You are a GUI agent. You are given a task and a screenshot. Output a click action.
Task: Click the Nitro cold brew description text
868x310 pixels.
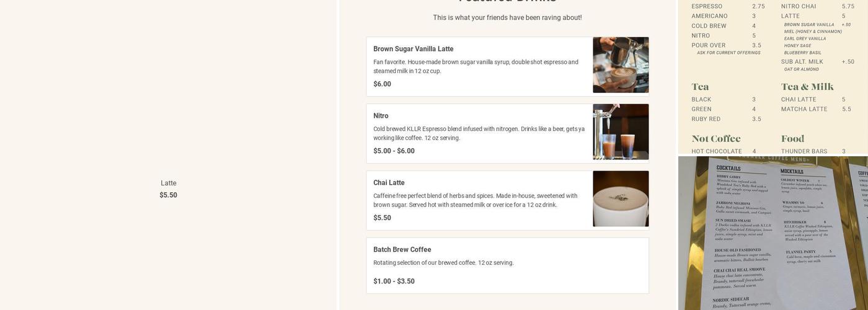479,133
